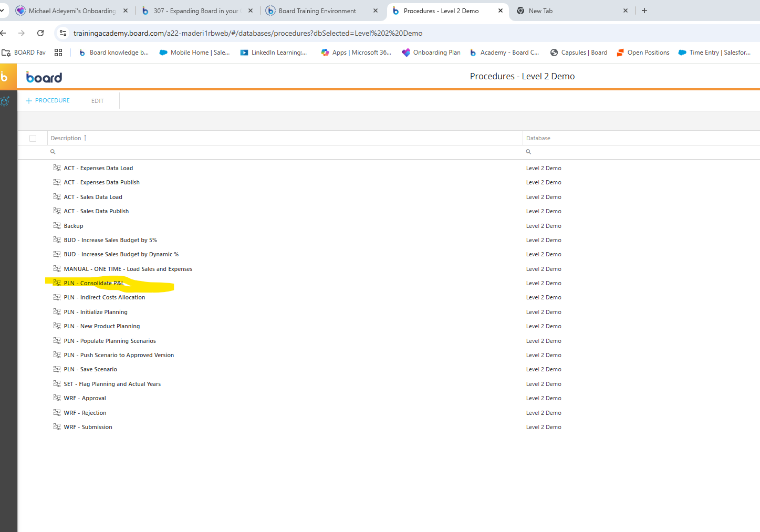Viewport: 760px width, 532px height.
Task: Open the orange Board menu icon
Action: pyautogui.click(x=8, y=77)
